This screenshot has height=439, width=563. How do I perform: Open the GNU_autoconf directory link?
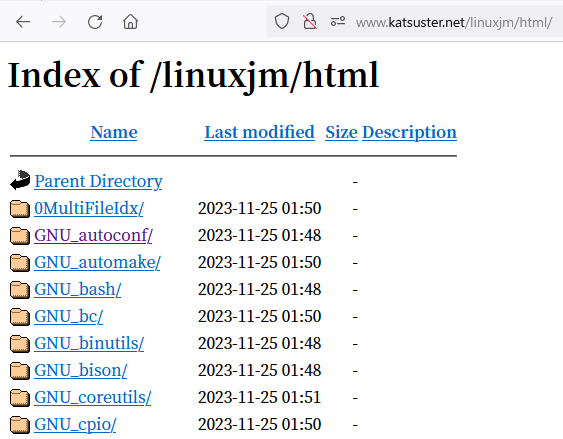click(x=93, y=235)
